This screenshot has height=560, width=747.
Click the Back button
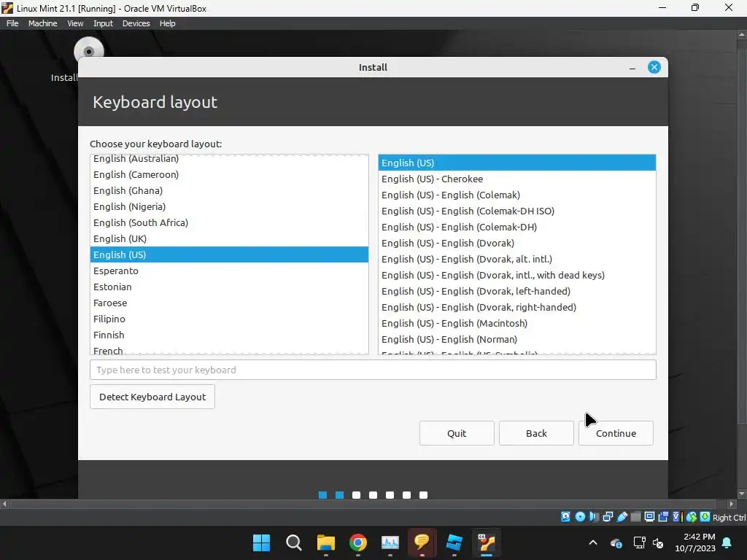click(536, 433)
